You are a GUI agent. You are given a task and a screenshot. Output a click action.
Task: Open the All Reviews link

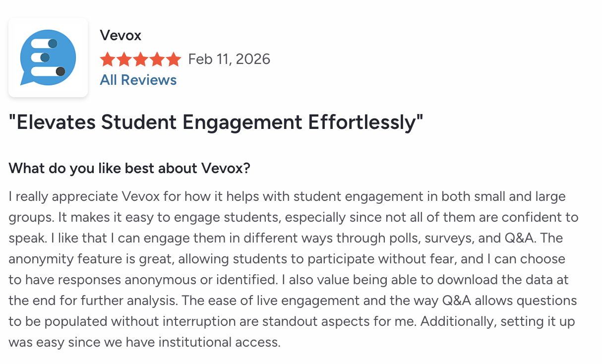coord(138,80)
